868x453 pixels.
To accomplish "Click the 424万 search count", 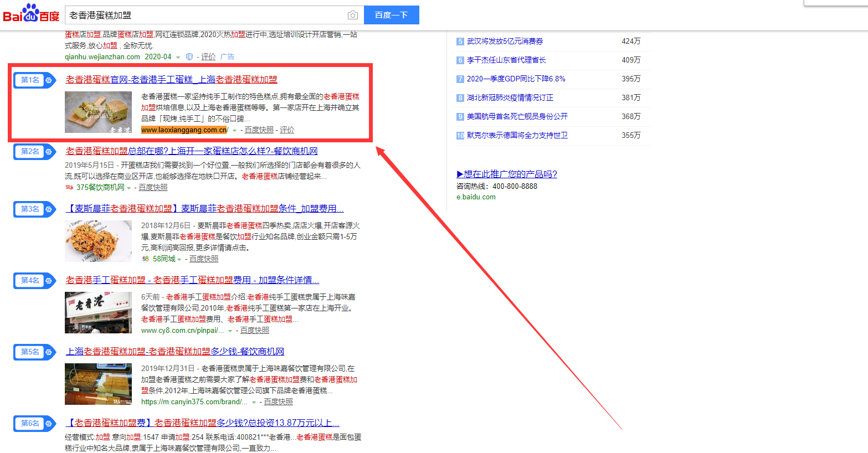I will pyautogui.click(x=631, y=41).
